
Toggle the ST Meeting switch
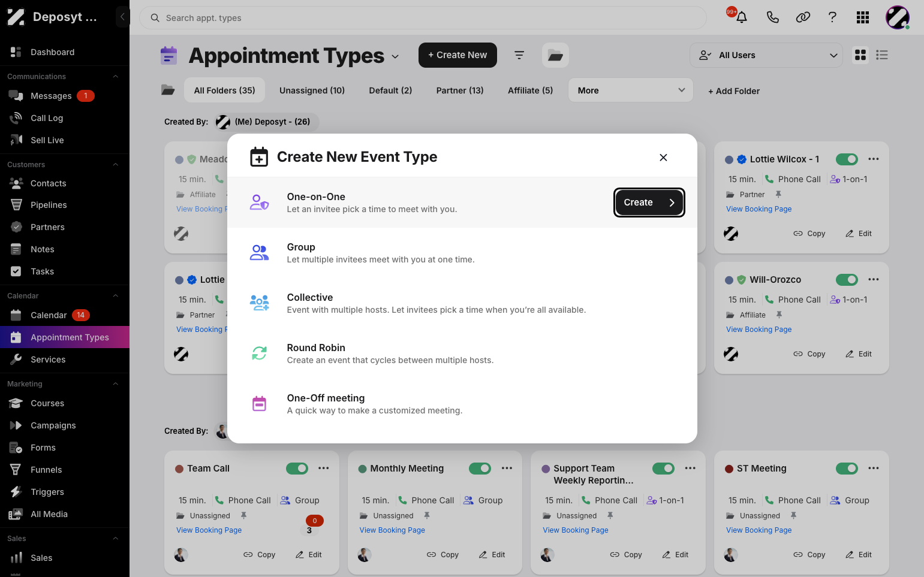[x=847, y=469]
